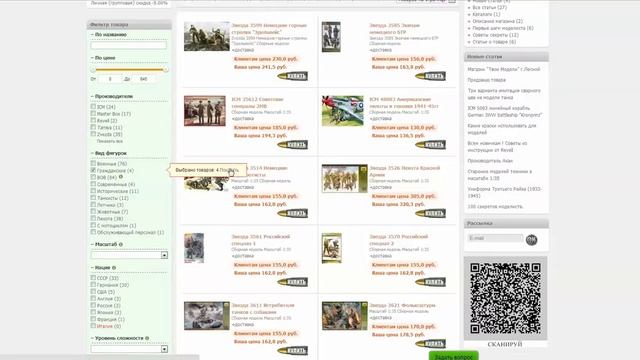
Task: Click the info icon beside Масштаб
Action: pos(121,244)
